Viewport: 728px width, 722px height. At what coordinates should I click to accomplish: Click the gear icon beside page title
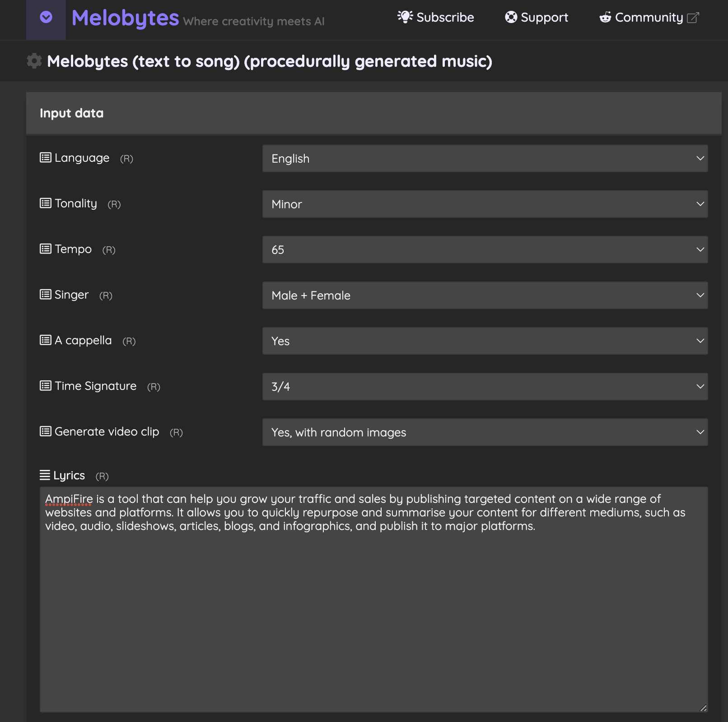tap(34, 61)
